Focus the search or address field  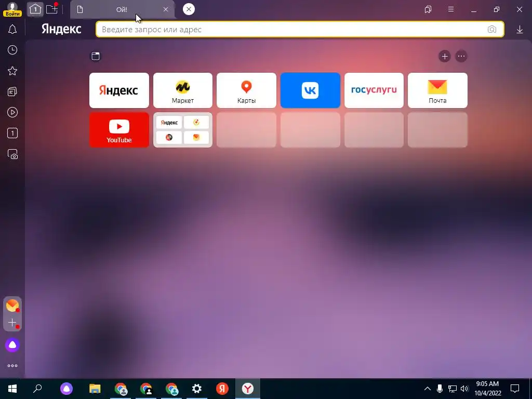[300, 30]
